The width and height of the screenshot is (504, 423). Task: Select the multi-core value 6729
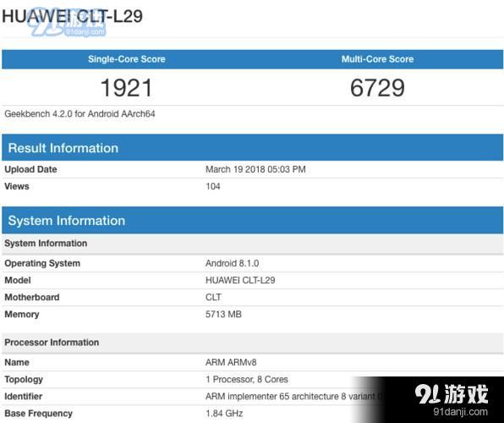(x=377, y=88)
